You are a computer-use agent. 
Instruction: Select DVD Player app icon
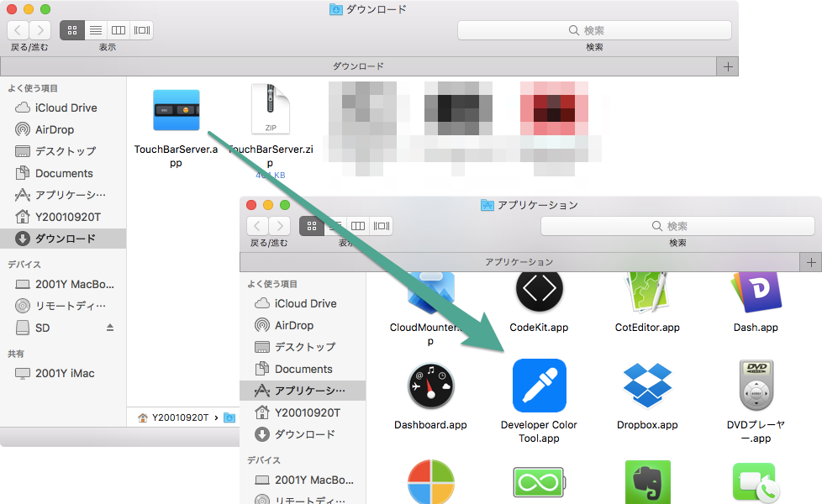(x=756, y=386)
